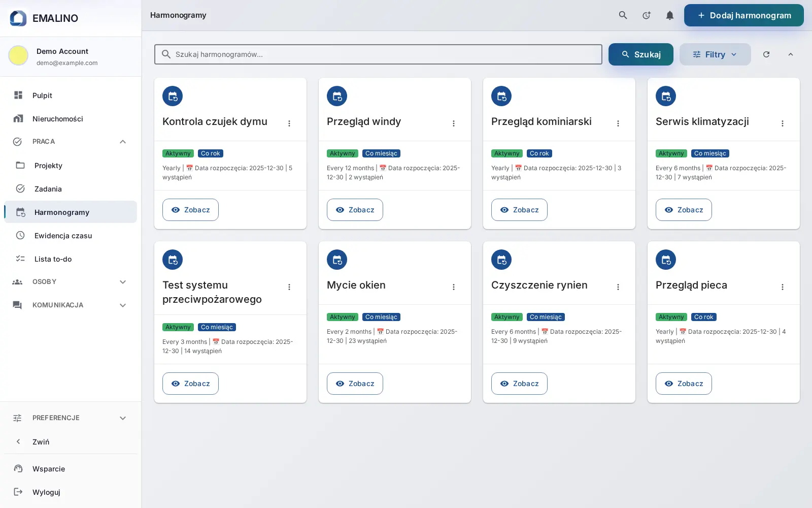Open more options for Czyszczenie rynien

click(x=618, y=287)
